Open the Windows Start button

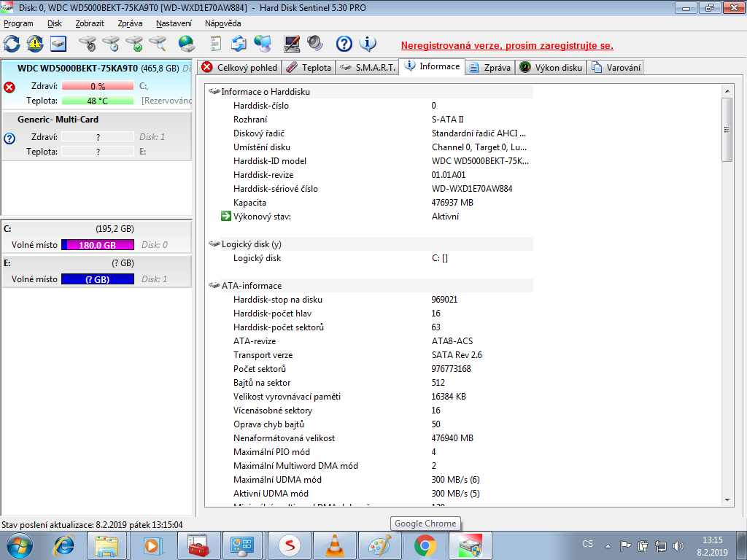tap(20, 545)
